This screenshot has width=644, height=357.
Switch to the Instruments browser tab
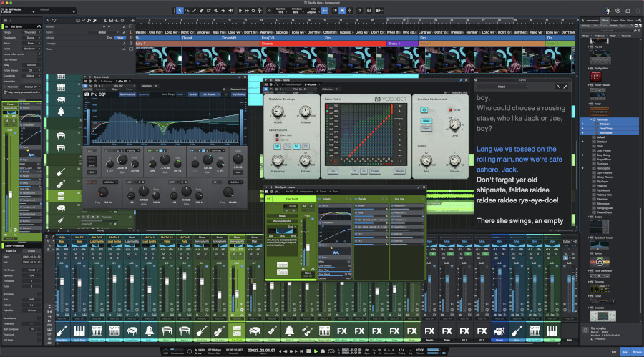(592, 20)
